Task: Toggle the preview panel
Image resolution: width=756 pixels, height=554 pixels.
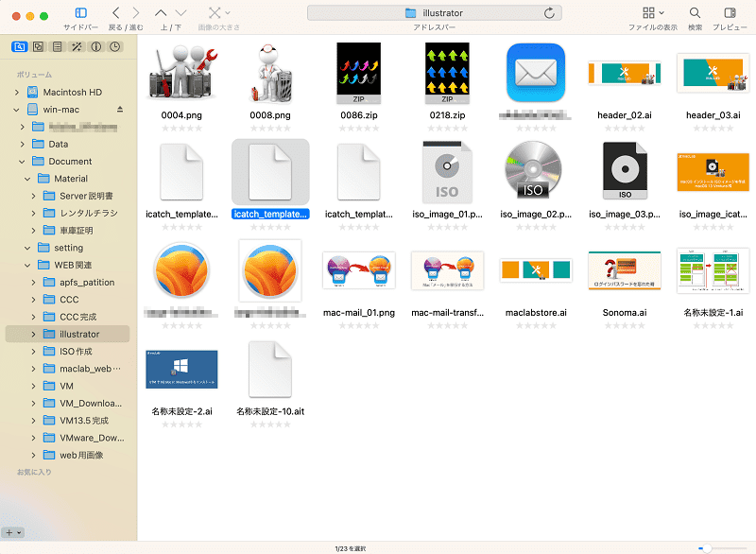Action: [730, 13]
